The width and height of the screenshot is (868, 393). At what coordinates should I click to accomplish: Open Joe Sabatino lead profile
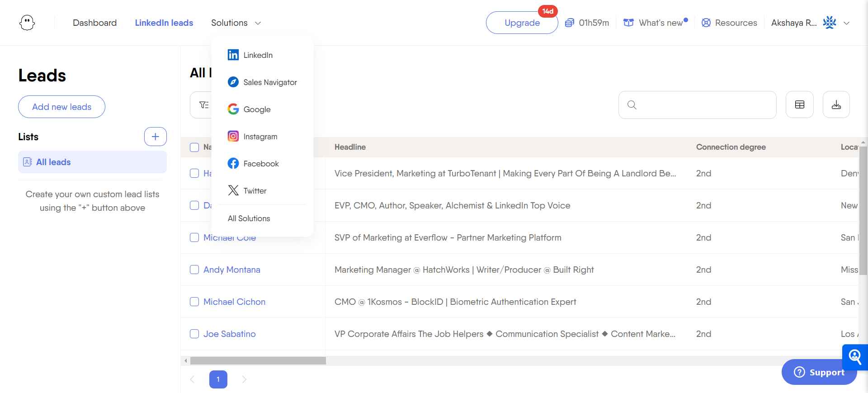230,334
